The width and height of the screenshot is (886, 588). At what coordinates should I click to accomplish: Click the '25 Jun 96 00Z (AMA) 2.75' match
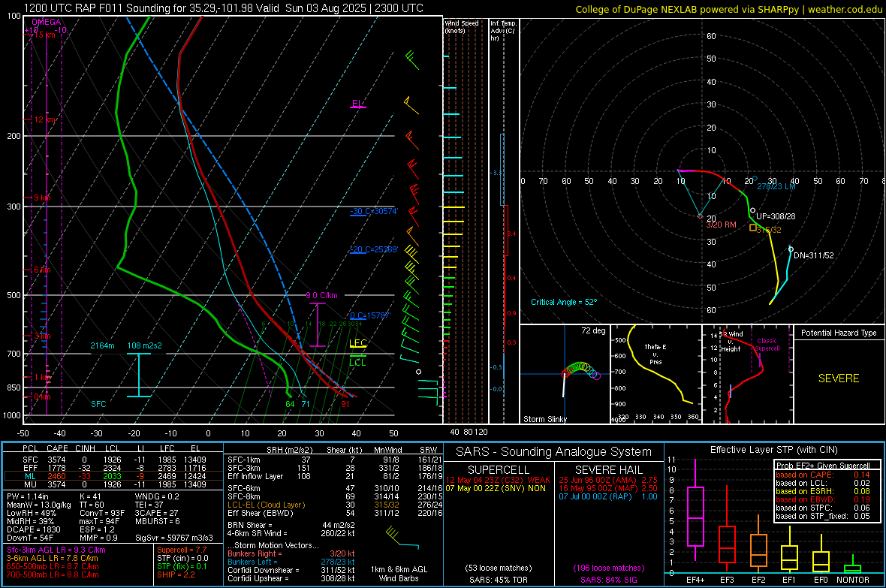tap(608, 480)
